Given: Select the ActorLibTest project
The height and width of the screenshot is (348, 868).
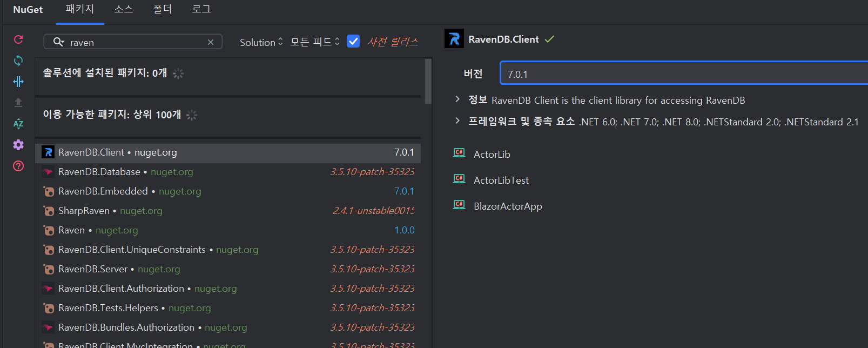Looking at the screenshot, I should [501, 180].
